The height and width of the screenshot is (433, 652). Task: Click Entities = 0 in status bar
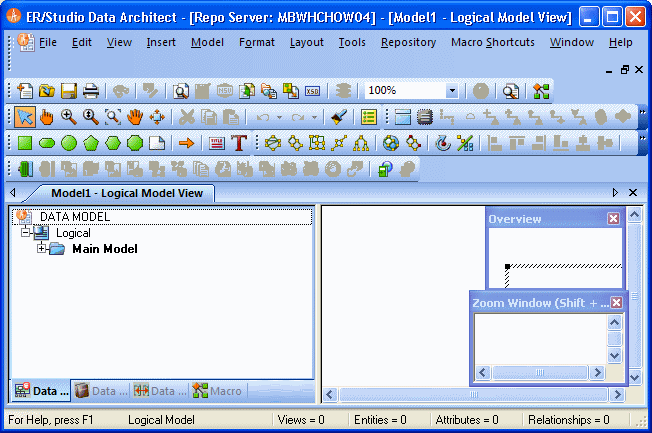pos(380,420)
